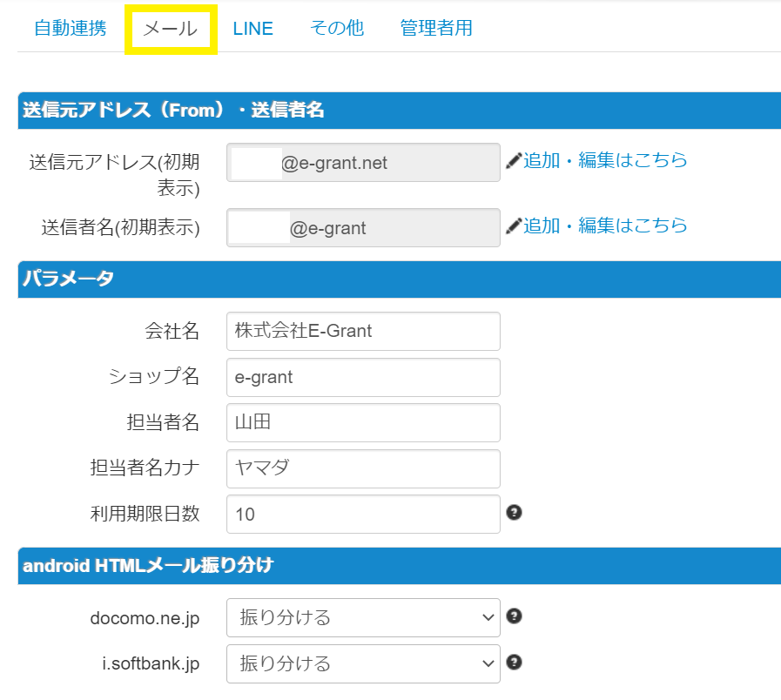Click the 利用期限日数 field showing 10
This screenshot has width=781, height=700.
tap(363, 514)
